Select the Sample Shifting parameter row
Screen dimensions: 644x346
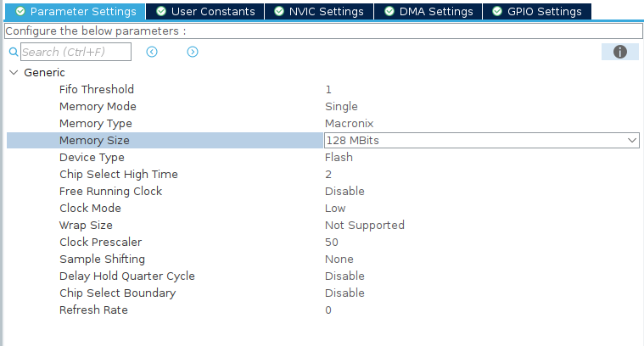[x=102, y=259]
